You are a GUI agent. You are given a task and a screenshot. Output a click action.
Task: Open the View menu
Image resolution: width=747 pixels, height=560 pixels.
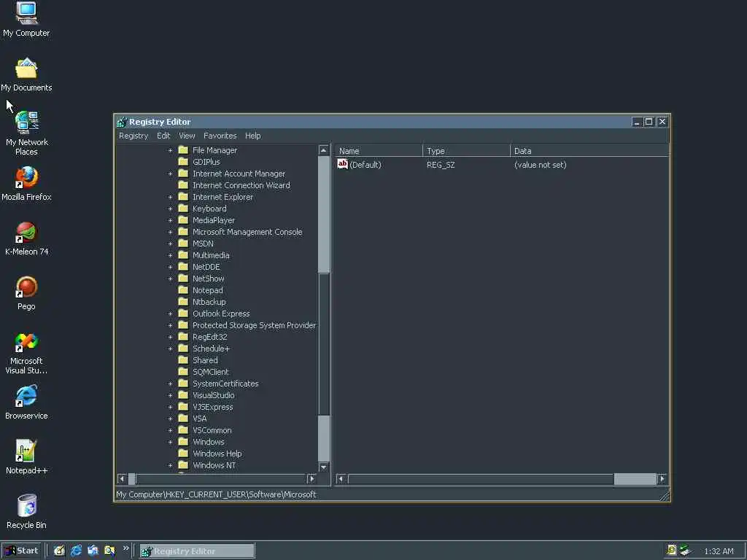[x=187, y=136]
